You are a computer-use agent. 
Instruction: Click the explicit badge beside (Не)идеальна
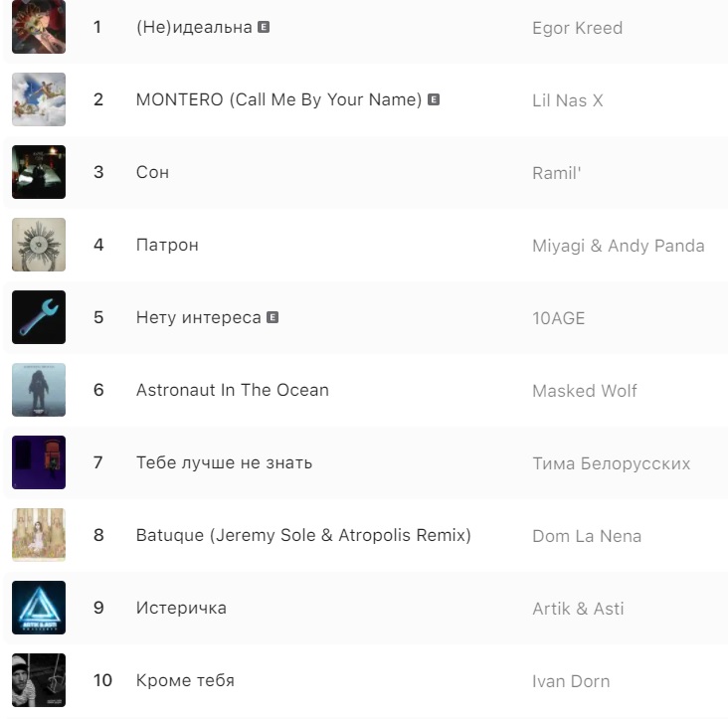pos(264,27)
